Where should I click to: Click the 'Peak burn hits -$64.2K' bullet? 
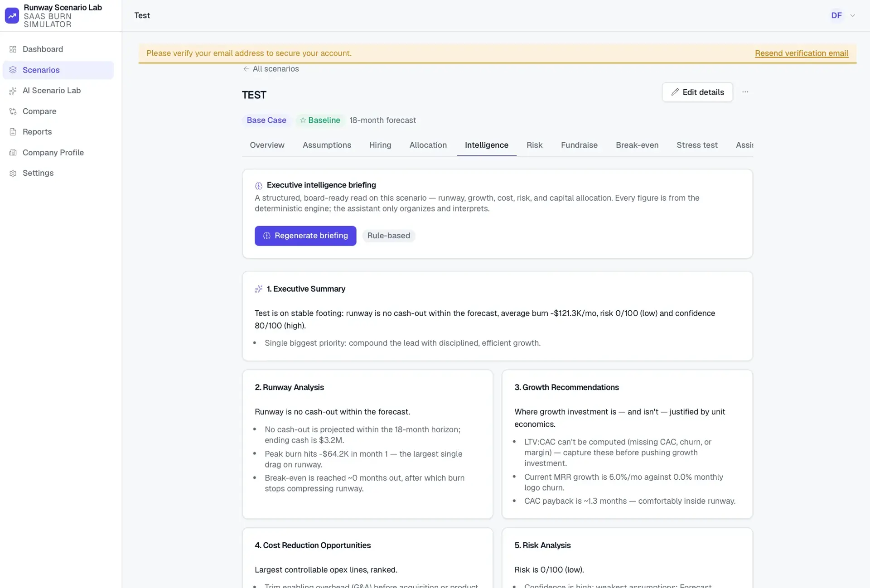pos(363,459)
